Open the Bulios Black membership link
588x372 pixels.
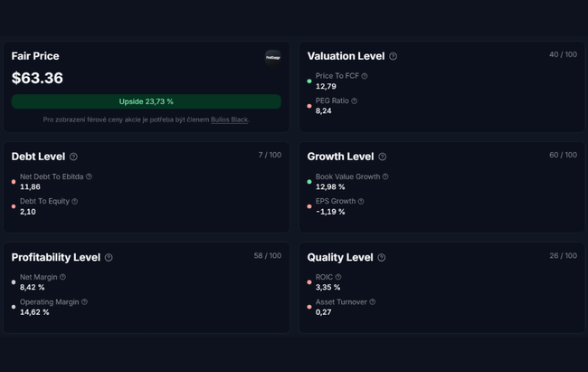click(x=229, y=119)
